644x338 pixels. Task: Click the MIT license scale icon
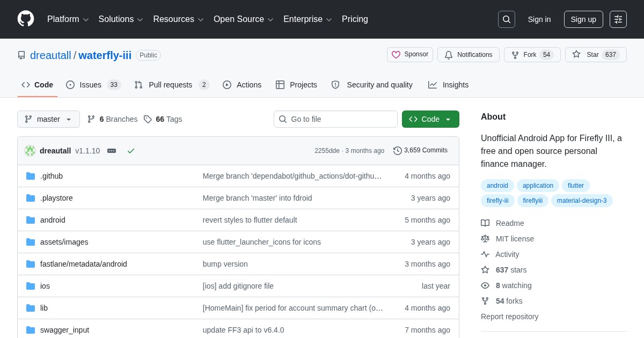[485, 239]
